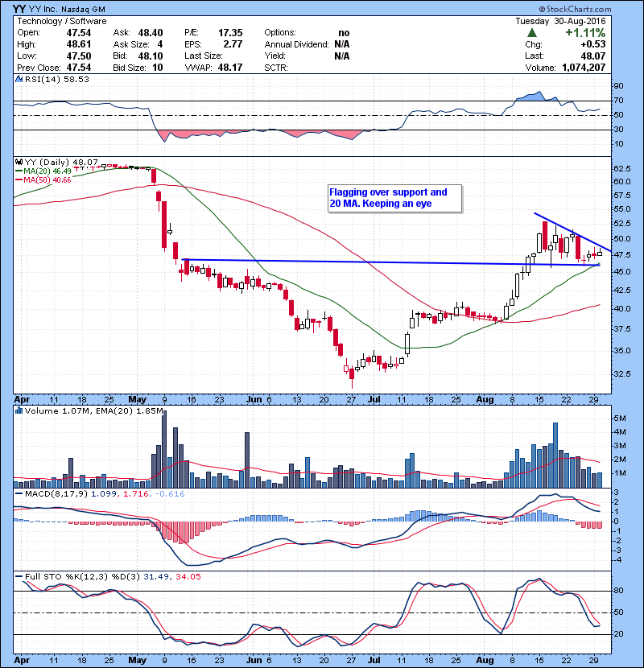Click the tall volume spike in early June
This screenshot has width=644, height=668.
click(x=247, y=460)
